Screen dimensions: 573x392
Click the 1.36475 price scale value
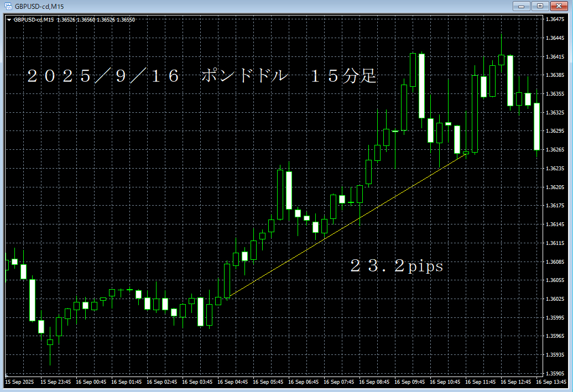point(555,19)
